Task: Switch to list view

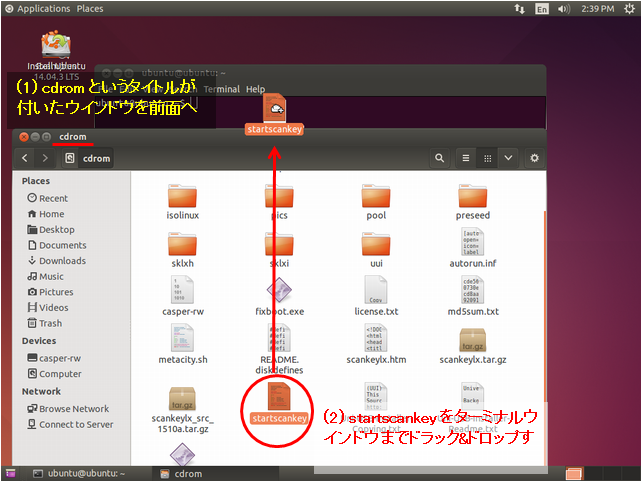Action: click(466, 158)
